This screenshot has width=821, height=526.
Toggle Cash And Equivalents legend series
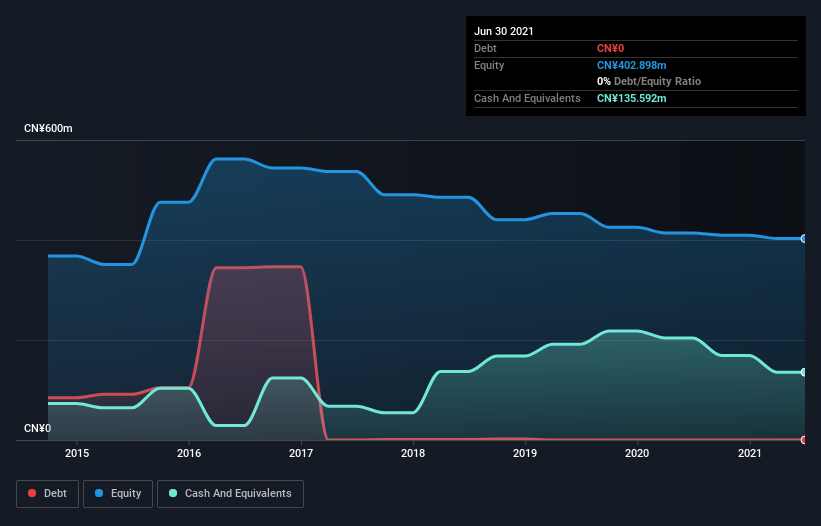click(230, 494)
